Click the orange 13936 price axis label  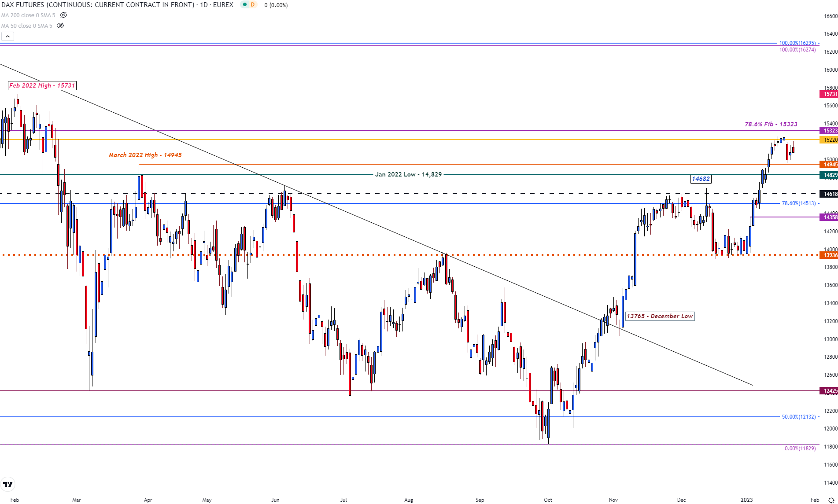tap(829, 255)
